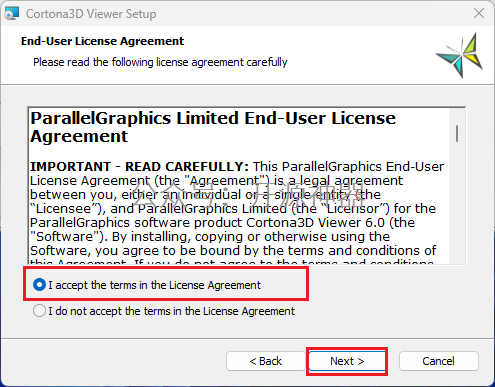Select the "I accept the terms" radio button
The width and height of the screenshot is (495, 387).
coord(39,285)
